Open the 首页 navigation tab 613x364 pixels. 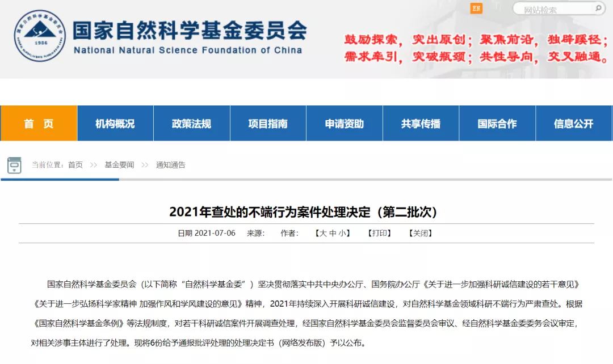(39, 124)
